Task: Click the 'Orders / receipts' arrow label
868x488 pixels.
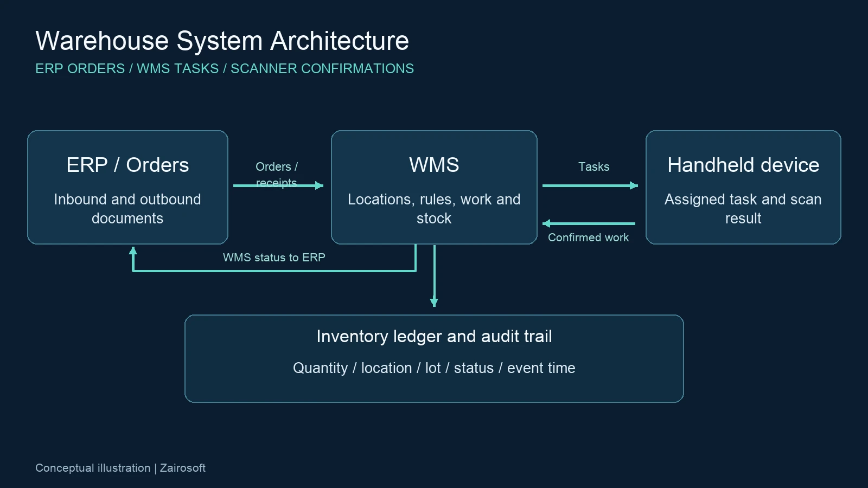Action: point(277,175)
